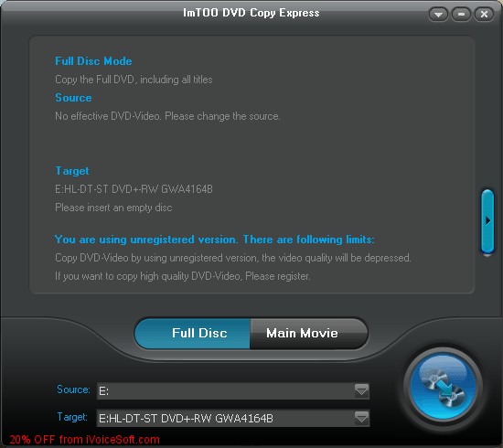This screenshot has height=448, width=503.
Task: Click the Copy the Full DVD description line
Action: tap(134, 80)
